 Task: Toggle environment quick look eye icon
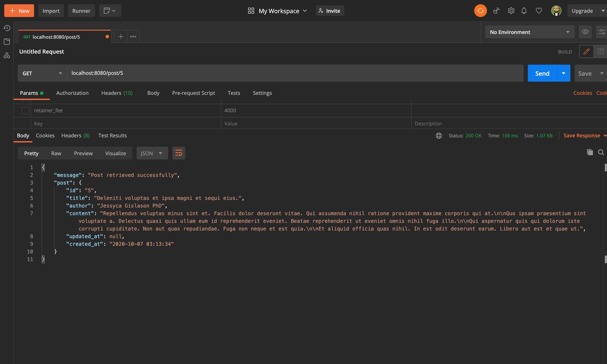coord(585,32)
